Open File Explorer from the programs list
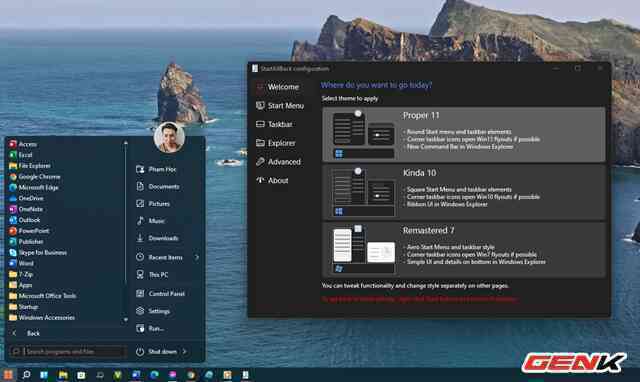Image resolution: width=640 pixels, height=382 pixels. click(x=30, y=166)
